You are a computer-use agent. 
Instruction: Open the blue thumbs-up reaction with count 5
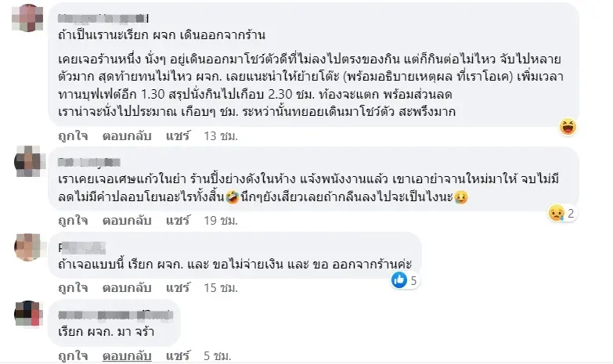pos(399,279)
